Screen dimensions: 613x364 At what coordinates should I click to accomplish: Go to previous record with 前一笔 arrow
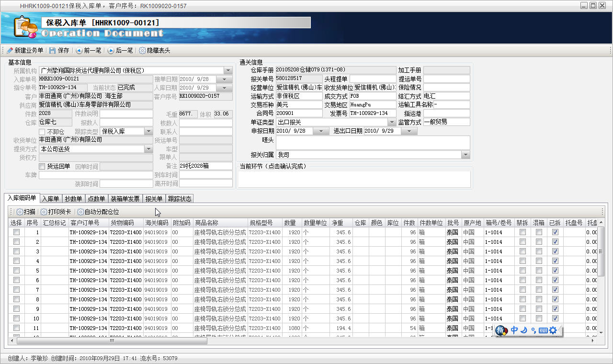79,50
